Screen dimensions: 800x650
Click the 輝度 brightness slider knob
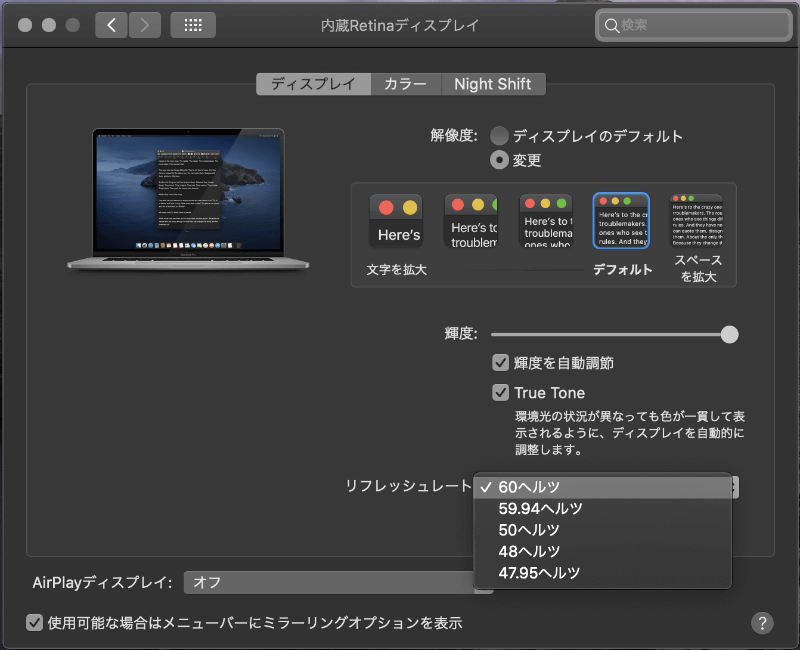coord(730,335)
